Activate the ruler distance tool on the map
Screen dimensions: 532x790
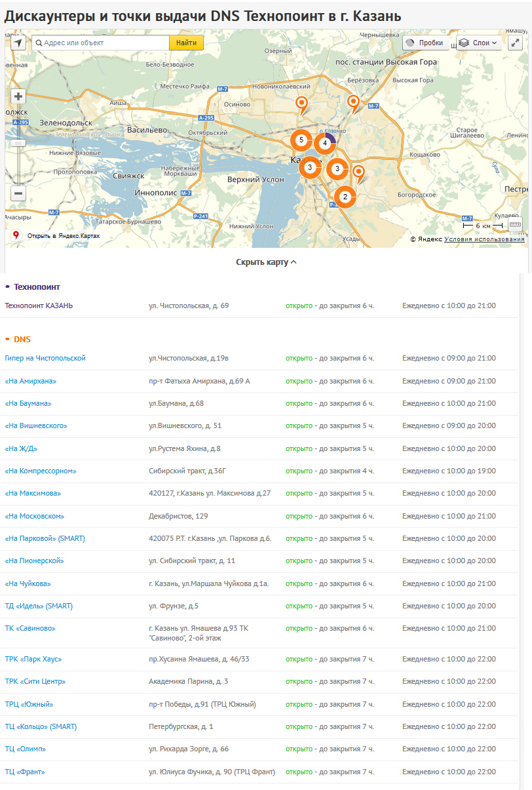pyautogui.click(x=515, y=225)
